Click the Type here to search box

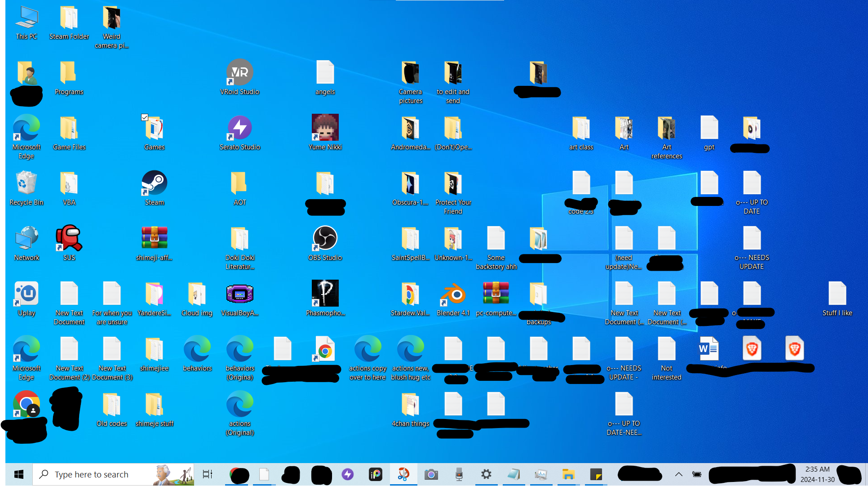[113, 474]
